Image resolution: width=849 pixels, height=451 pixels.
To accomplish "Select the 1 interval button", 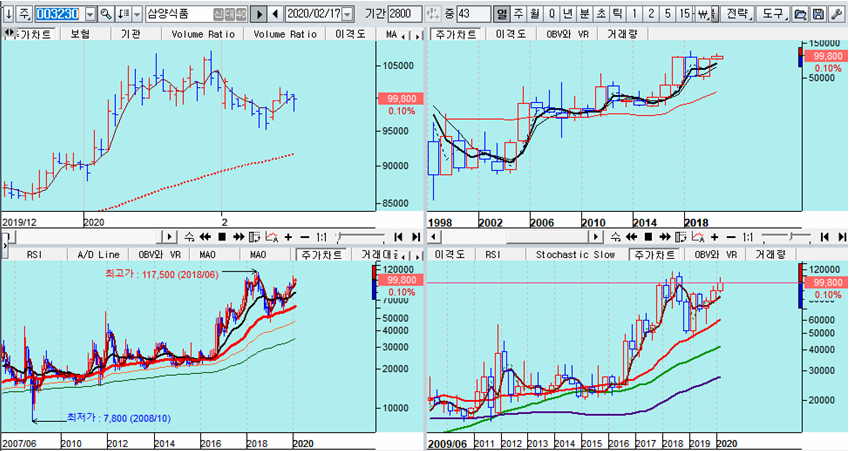I will click(635, 14).
